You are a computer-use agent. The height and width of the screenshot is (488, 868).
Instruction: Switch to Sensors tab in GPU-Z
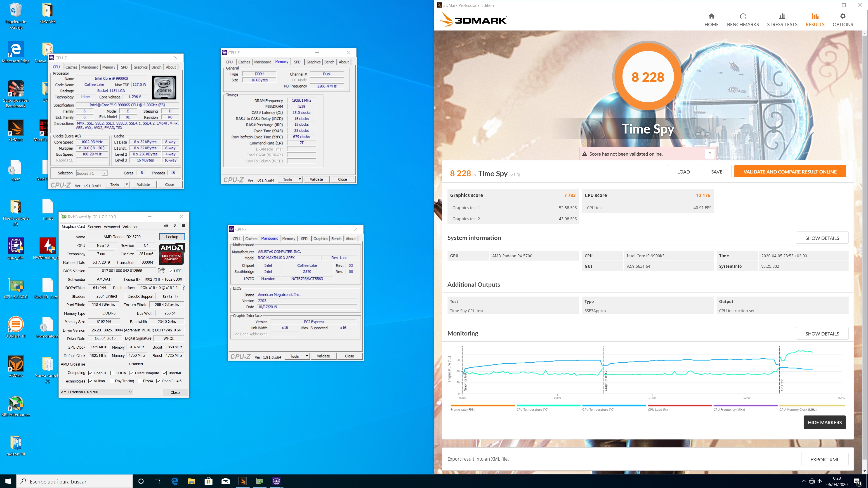click(x=94, y=227)
